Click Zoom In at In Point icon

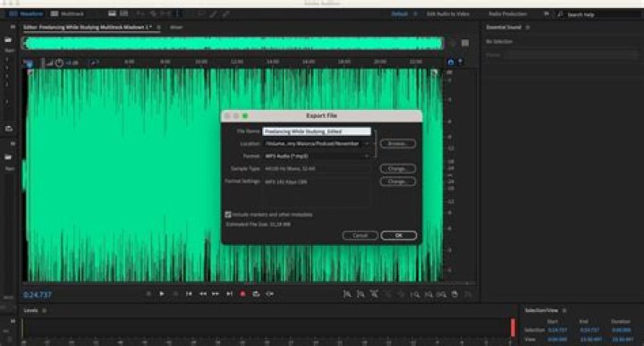point(415,294)
